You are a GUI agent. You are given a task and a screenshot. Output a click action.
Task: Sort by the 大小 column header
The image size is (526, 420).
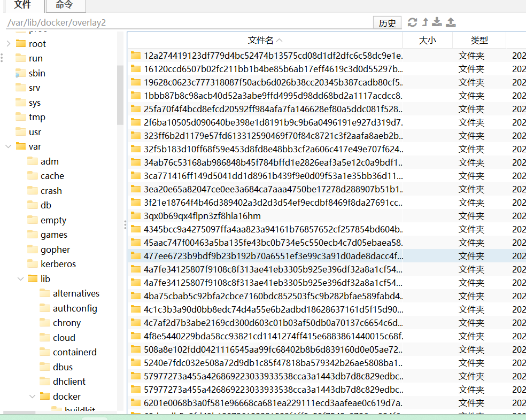427,40
